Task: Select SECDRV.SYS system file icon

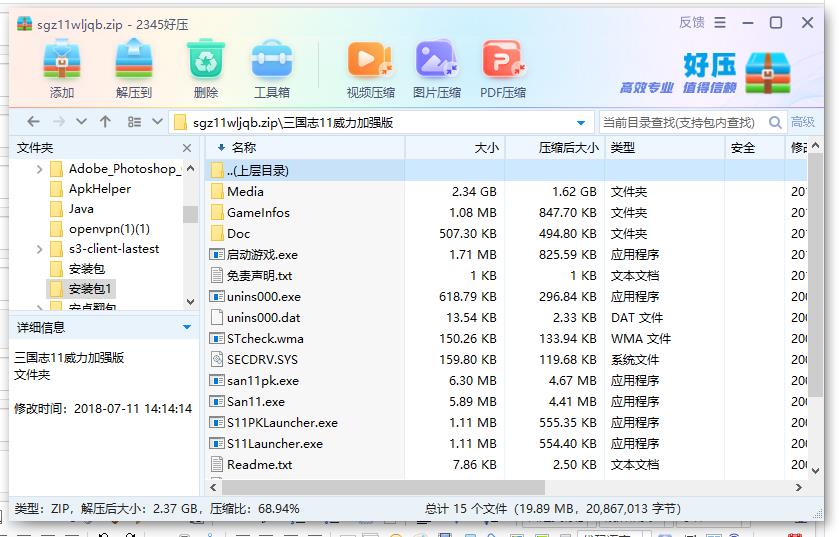Action: [217, 359]
